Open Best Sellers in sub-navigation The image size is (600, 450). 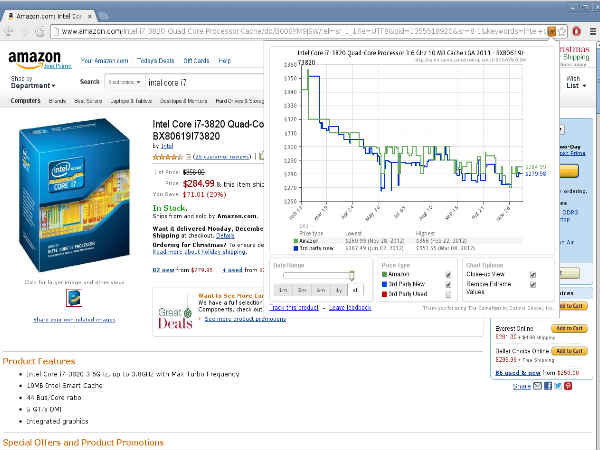click(x=88, y=101)
